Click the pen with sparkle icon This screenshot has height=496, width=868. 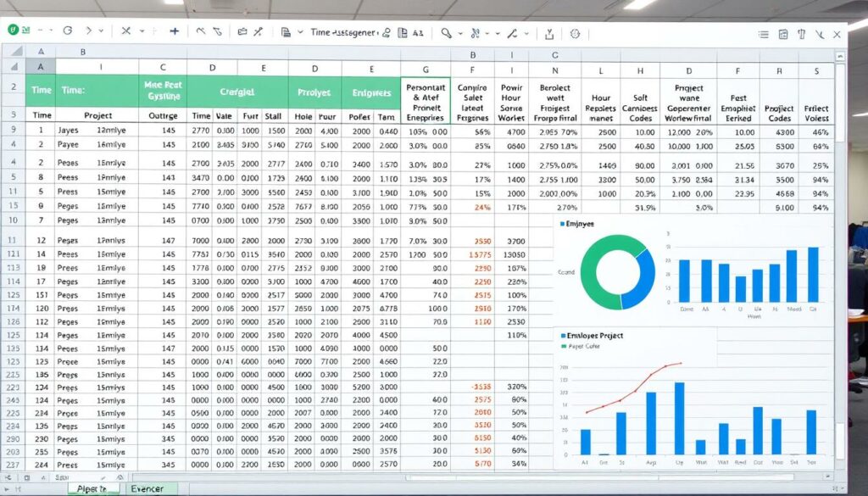click(258, 32)
